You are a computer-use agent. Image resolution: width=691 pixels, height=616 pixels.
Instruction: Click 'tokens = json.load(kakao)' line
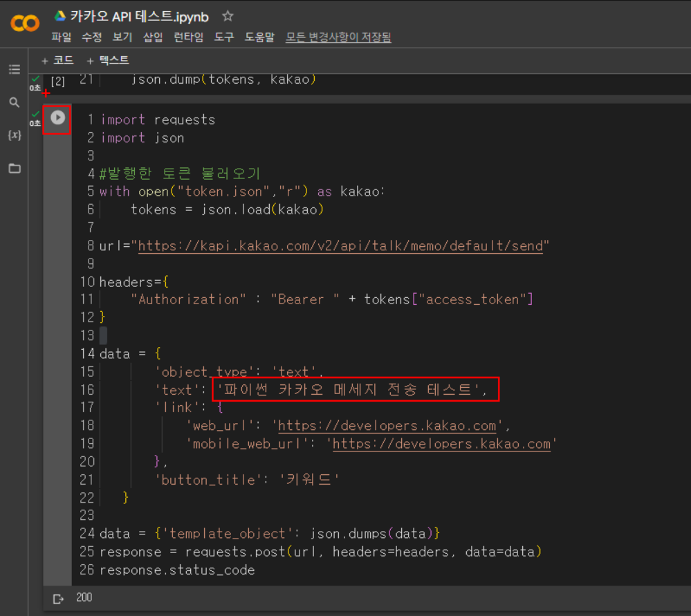228,209
